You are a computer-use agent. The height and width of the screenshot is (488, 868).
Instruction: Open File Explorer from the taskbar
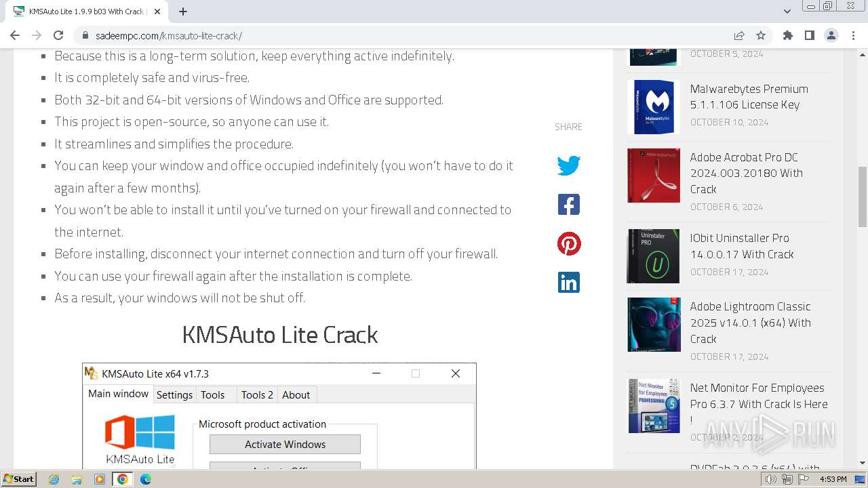[77, 479]
